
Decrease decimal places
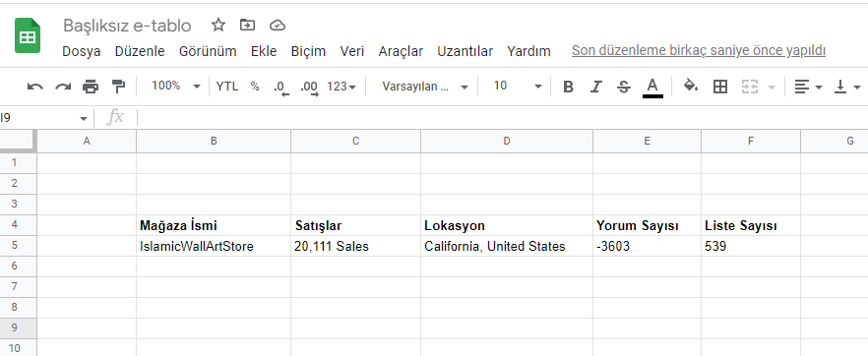[281, 88]
